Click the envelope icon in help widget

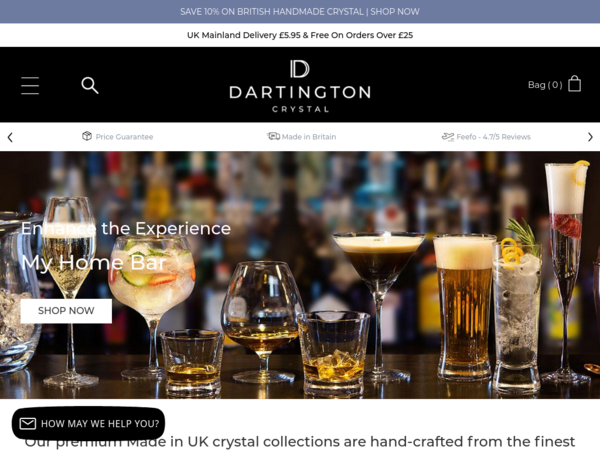[28, 423]
